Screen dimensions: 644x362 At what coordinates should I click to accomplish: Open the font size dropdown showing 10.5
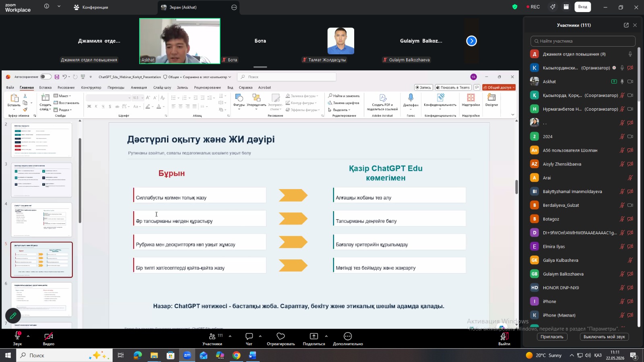[x=142, y=98]
